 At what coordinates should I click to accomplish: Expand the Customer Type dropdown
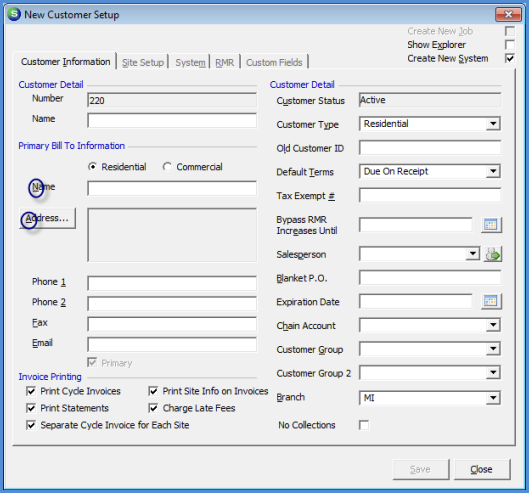tap(493, 124)
